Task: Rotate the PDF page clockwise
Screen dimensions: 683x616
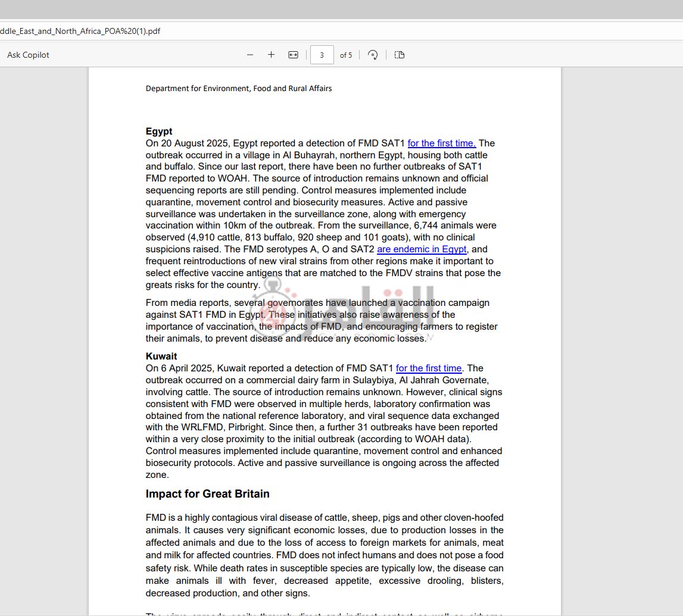Action: click(373, 55)
